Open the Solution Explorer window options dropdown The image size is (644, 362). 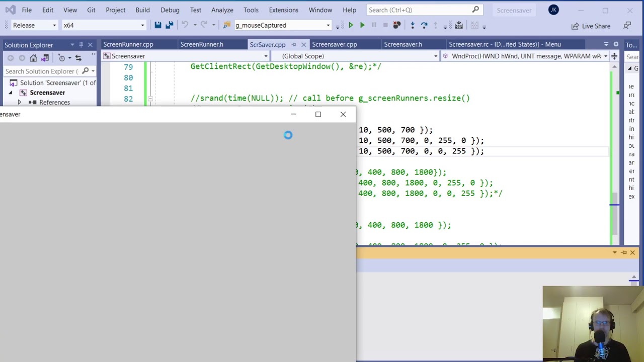click(x=72, y=45)
